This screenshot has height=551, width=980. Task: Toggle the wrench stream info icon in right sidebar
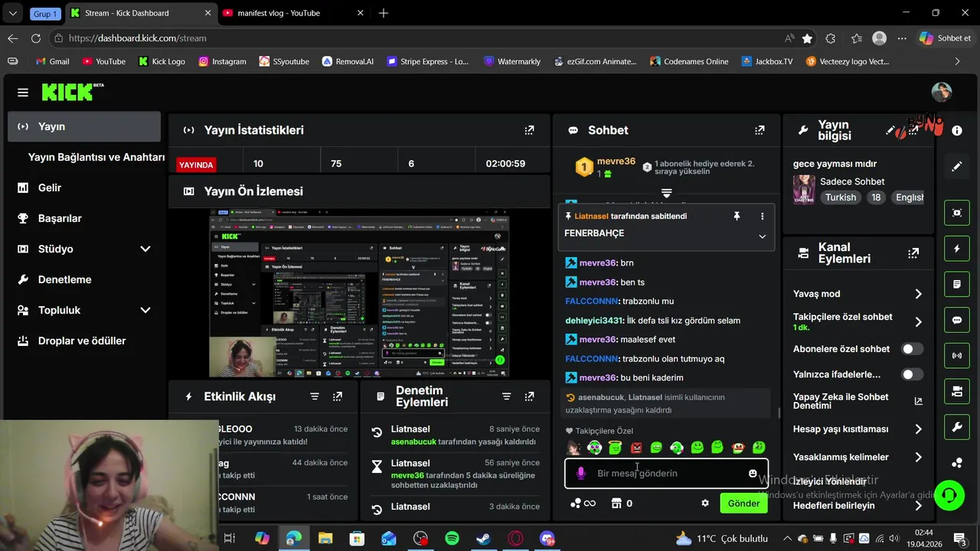[x=957, y=427]
